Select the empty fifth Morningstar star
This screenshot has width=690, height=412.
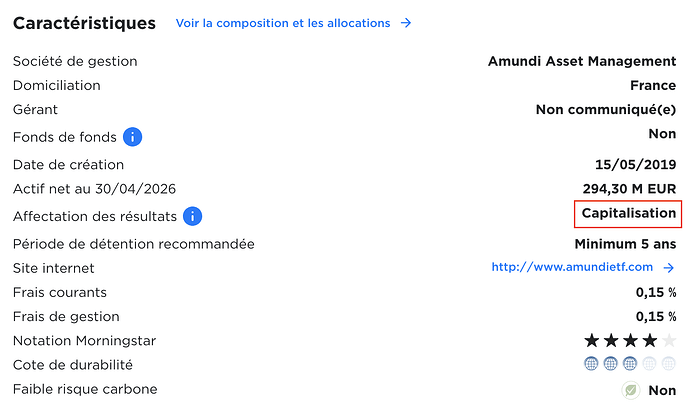(x=669, y=340)
